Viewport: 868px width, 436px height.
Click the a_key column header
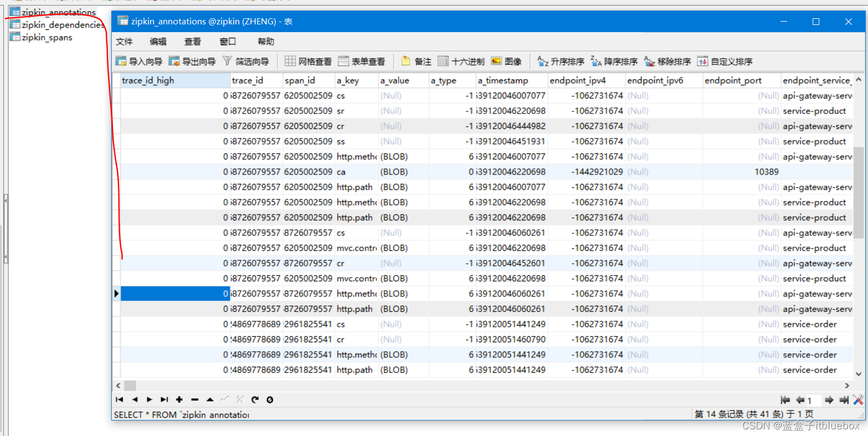357,80
